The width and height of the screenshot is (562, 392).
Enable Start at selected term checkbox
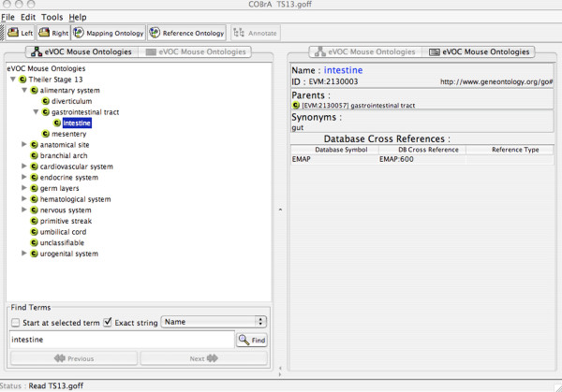tap(15, 323)
